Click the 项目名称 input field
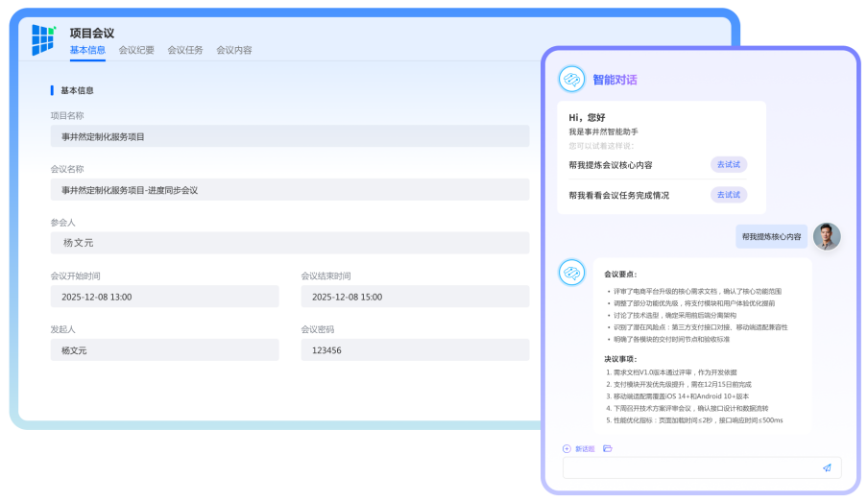Image resolution: width=868 pixels, height=502 pixels. click(x=290, y=136)
